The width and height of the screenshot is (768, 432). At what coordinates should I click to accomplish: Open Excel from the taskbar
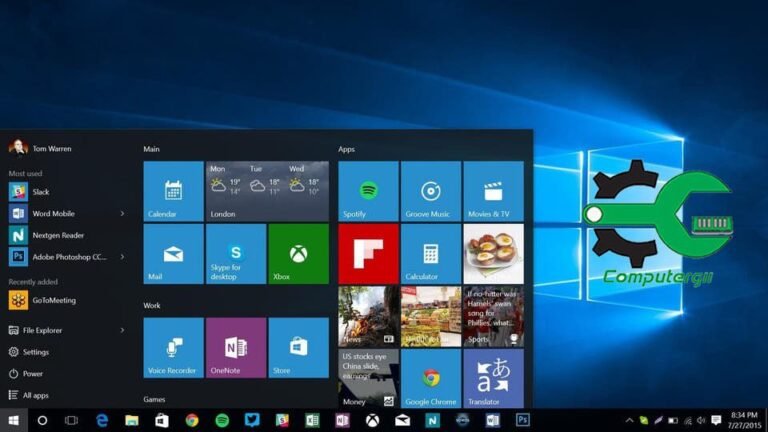(312, 420)
